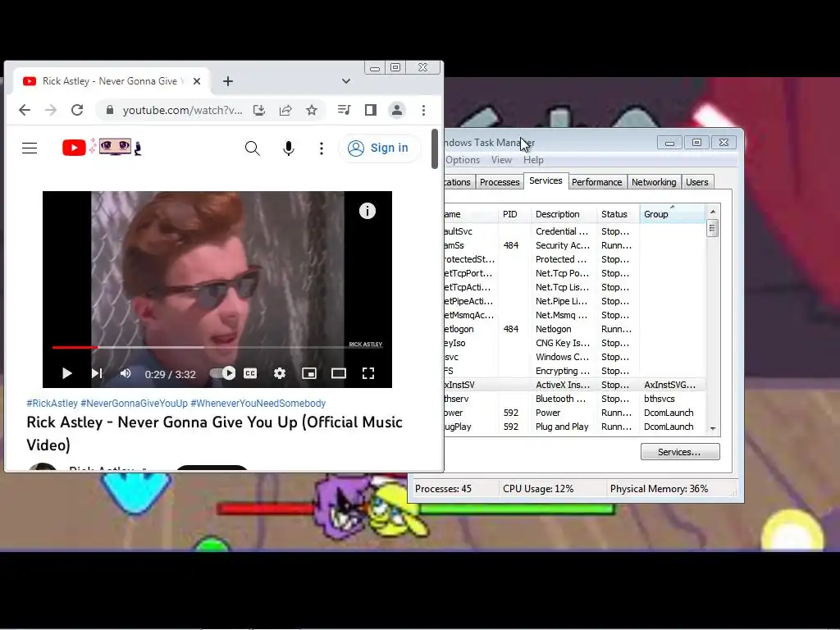Viewport: 840px width, 630px height.
Task: Mute the video volume
Action: 126,373
